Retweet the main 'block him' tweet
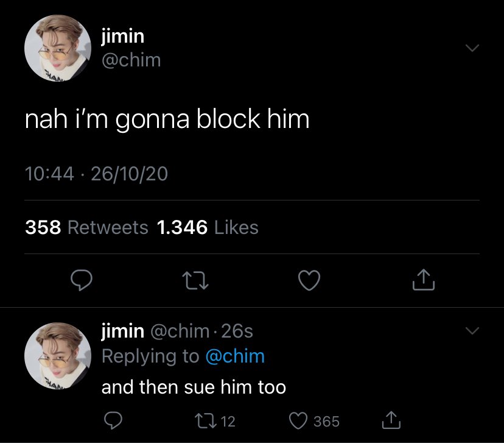Image resolution: width=504 pixels, height=443 pixels. pyautogui.click(x=195, y=280)
